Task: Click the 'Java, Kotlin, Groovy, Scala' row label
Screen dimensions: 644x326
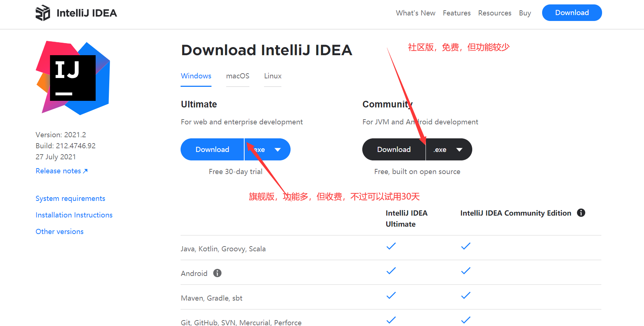Action: (x=223, y=249)
